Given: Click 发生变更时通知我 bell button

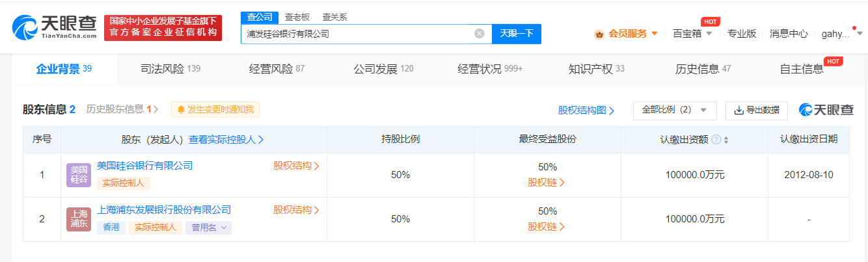Looking at the screenshot, I should click(x=215, y=110).
